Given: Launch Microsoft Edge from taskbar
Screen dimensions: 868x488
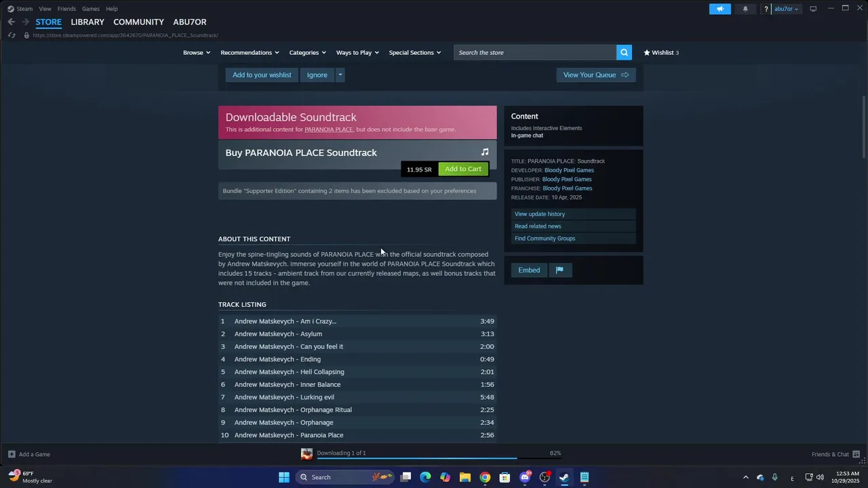Looking at the screenshot, I should tap(425, 477).
